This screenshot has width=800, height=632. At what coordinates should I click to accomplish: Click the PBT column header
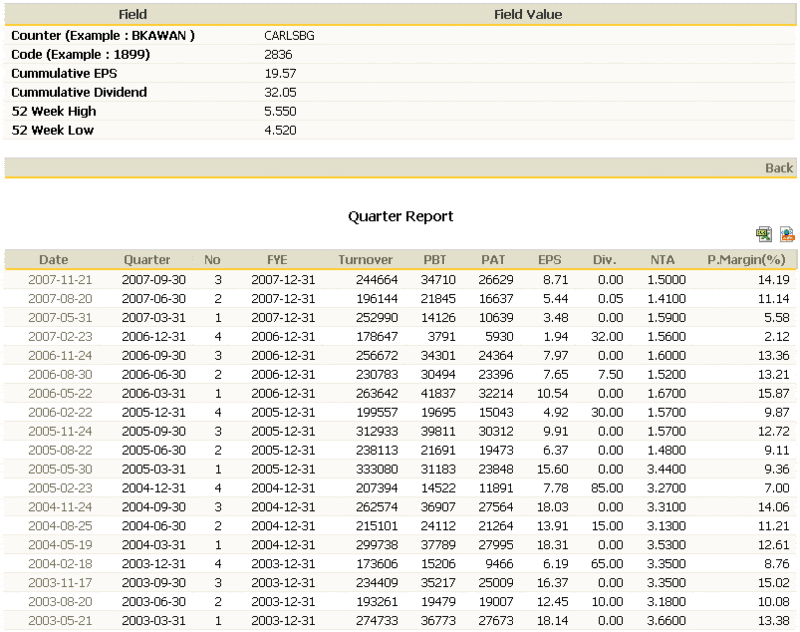[x=435, y=260]
